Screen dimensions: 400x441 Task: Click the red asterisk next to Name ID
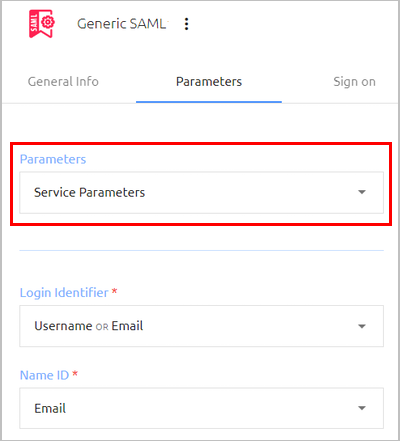(75, 373)
